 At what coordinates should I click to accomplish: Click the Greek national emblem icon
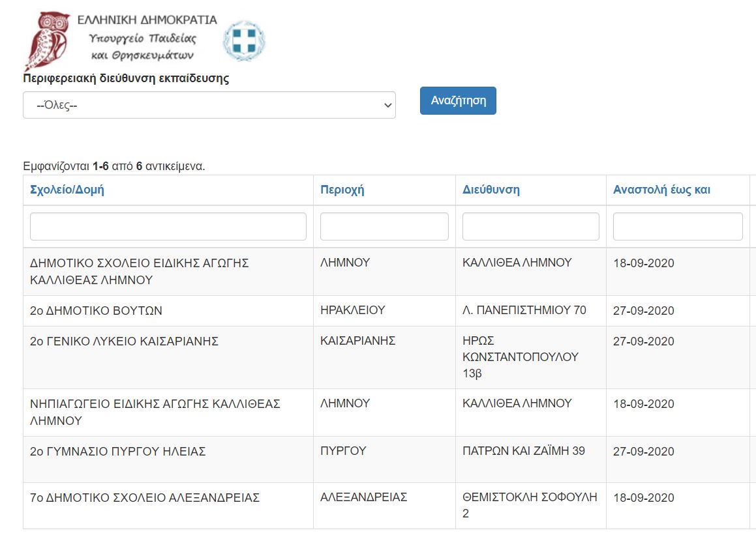click(x=244, y=40)
